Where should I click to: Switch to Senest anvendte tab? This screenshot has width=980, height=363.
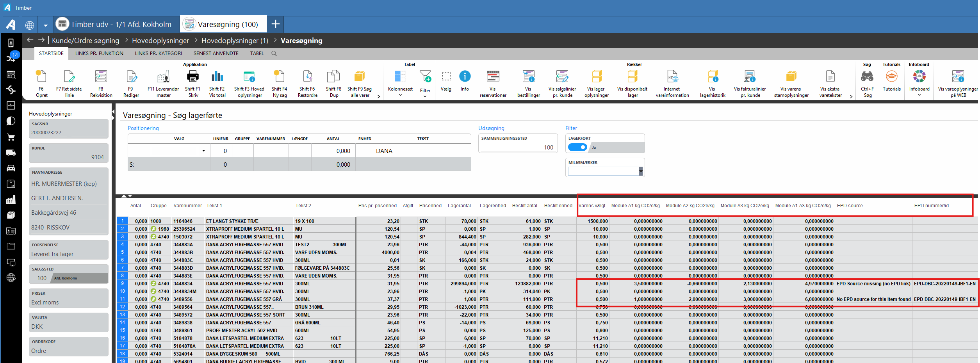[x=216, y=53]
